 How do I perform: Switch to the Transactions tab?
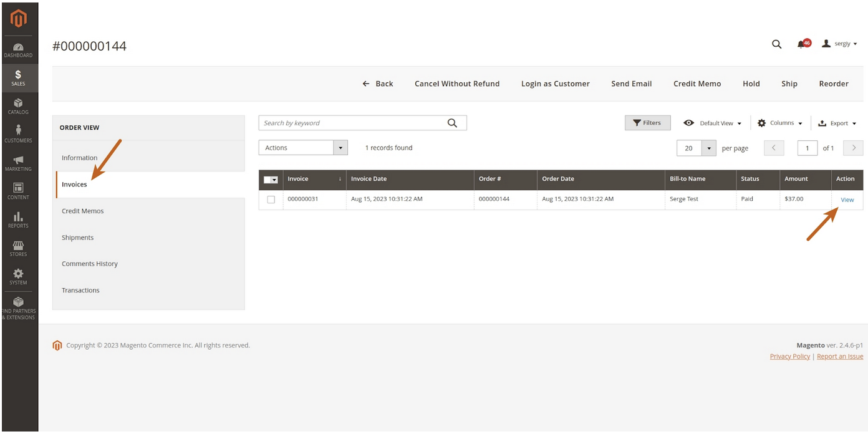(x=148, y=291)
